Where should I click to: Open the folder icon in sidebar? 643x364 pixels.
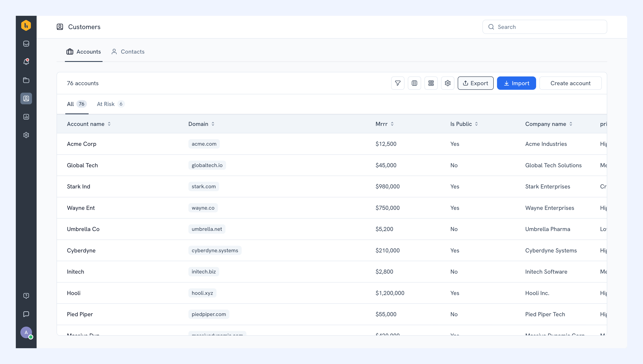coord(26,80)
